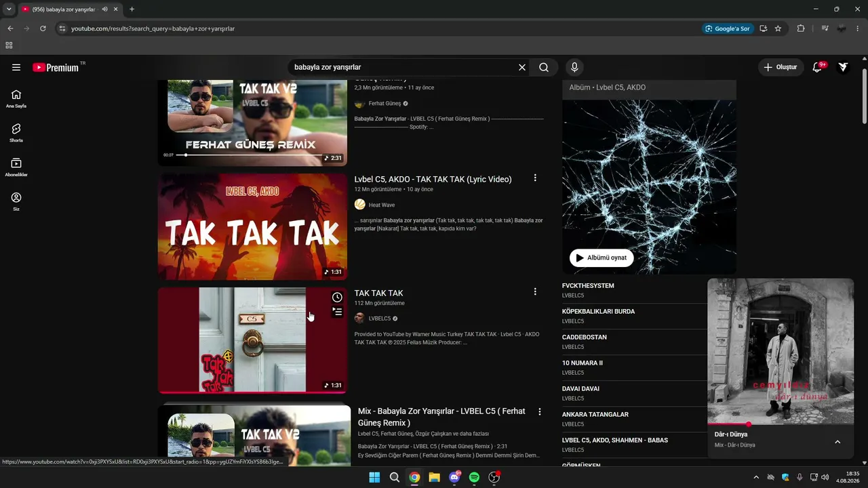
Task: Open the Windows Start menu
Action: 374,477
